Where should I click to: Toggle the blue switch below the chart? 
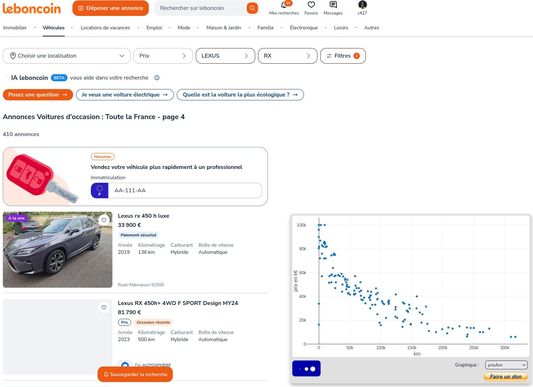306,369
